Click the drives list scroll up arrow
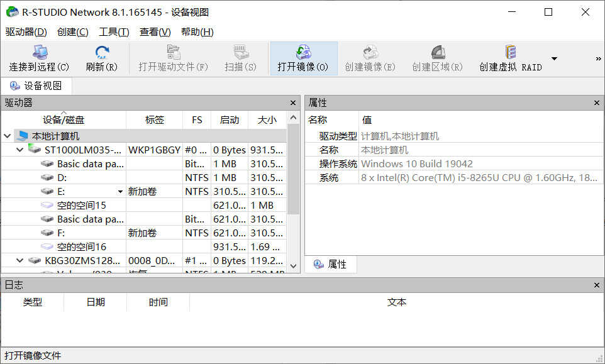The image size is (605, 364). click(x=293, y=118)
